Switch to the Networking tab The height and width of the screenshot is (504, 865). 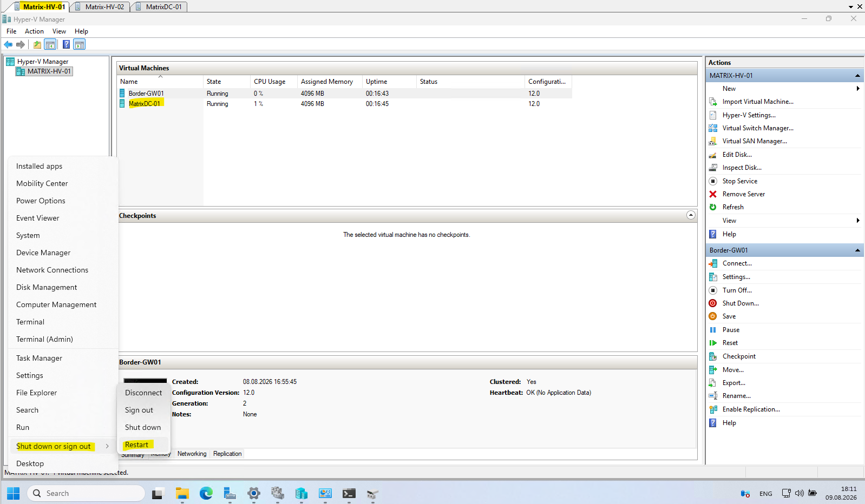192,454
